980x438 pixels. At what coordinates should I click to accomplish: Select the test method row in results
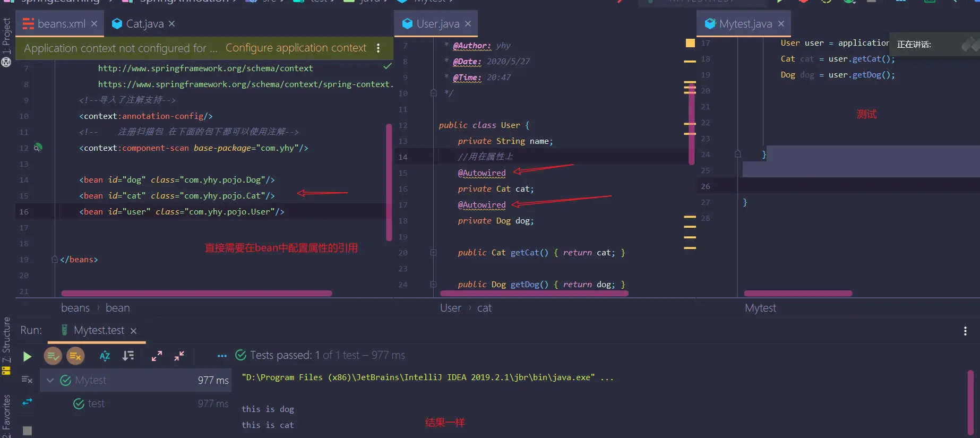(136, 403)
